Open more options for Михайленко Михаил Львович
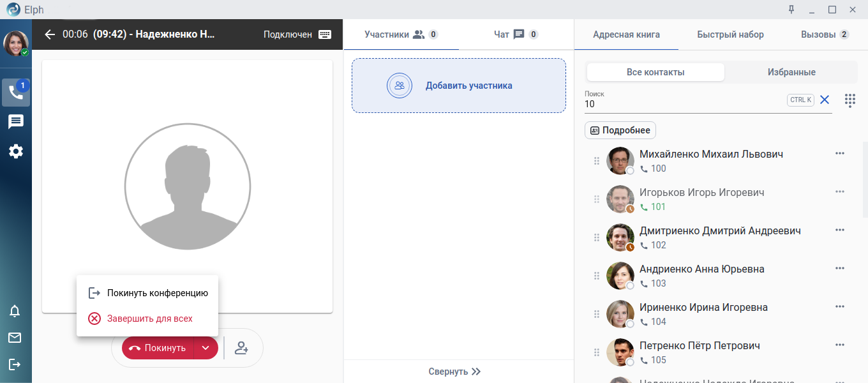 coord(840,153)
